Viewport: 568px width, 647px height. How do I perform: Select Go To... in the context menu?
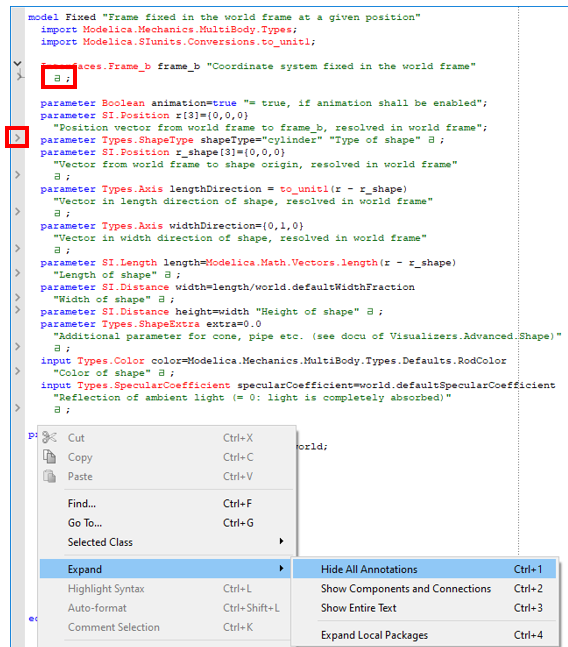click(x=167, y=523)
